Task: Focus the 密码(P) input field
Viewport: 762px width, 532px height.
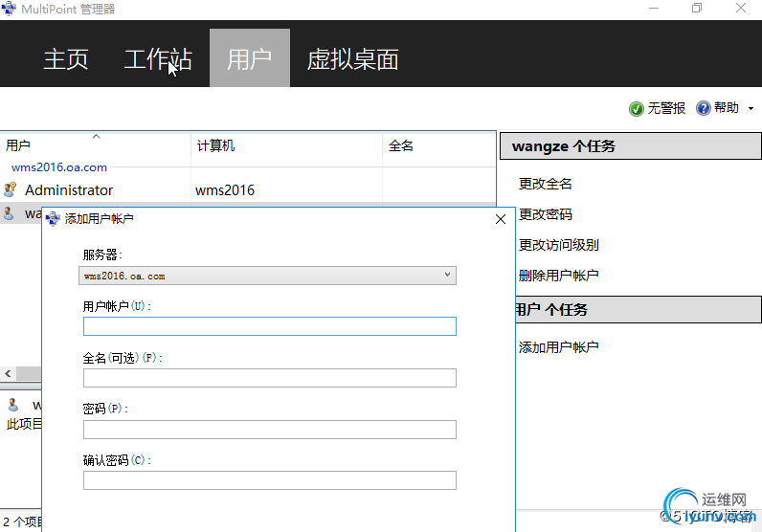Action: (x=270, y=430)
